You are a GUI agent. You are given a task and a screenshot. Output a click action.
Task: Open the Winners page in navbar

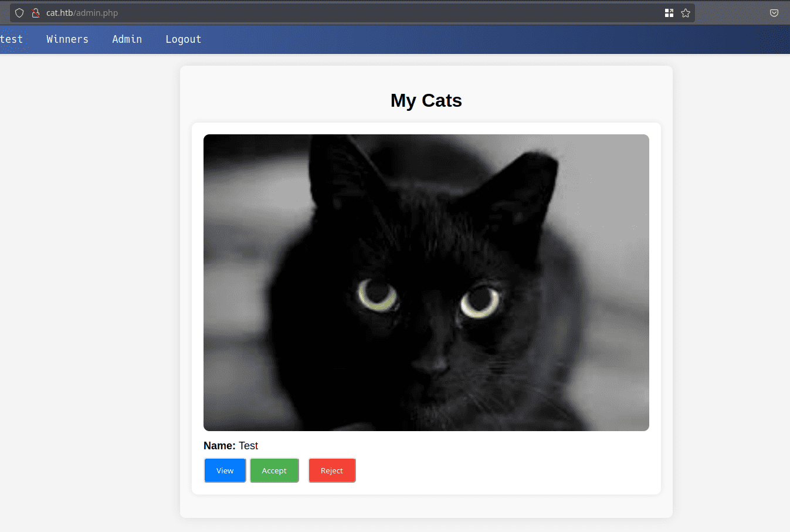click(x=67, y=39)
